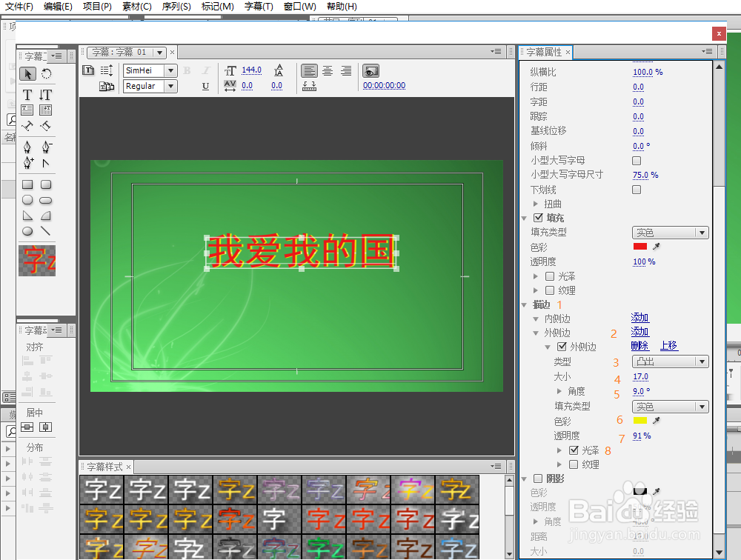This screenshot has width=741, height=560.
Task: Select the Pen tool
Action: tap(27, 147)
